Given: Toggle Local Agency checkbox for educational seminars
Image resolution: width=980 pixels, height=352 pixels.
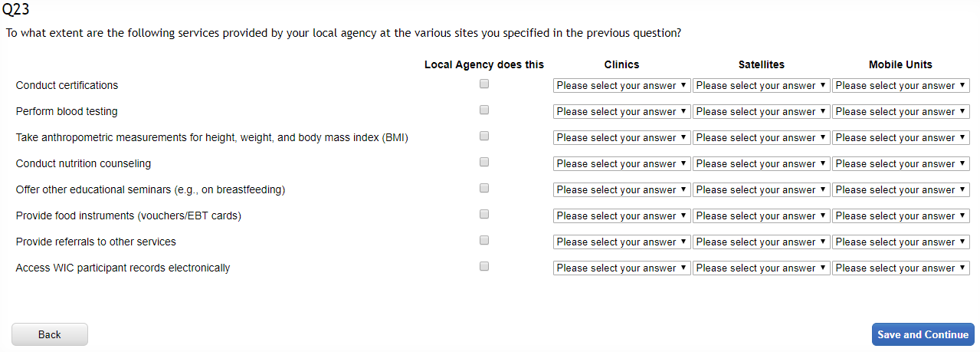Looking at the screenshot, I should (x=484, y=189).
